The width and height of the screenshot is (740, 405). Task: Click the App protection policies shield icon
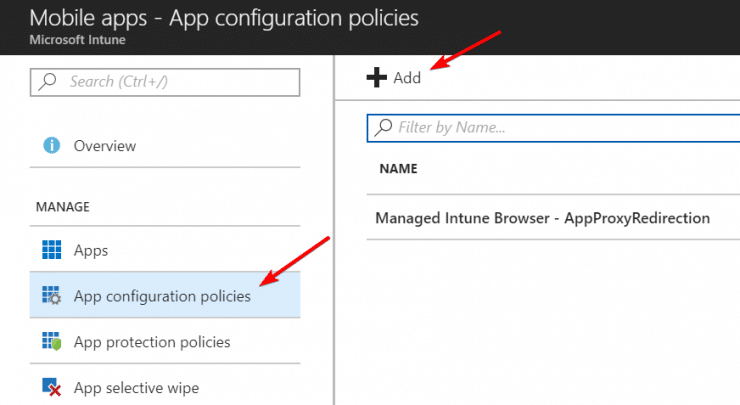click(52, 342)
